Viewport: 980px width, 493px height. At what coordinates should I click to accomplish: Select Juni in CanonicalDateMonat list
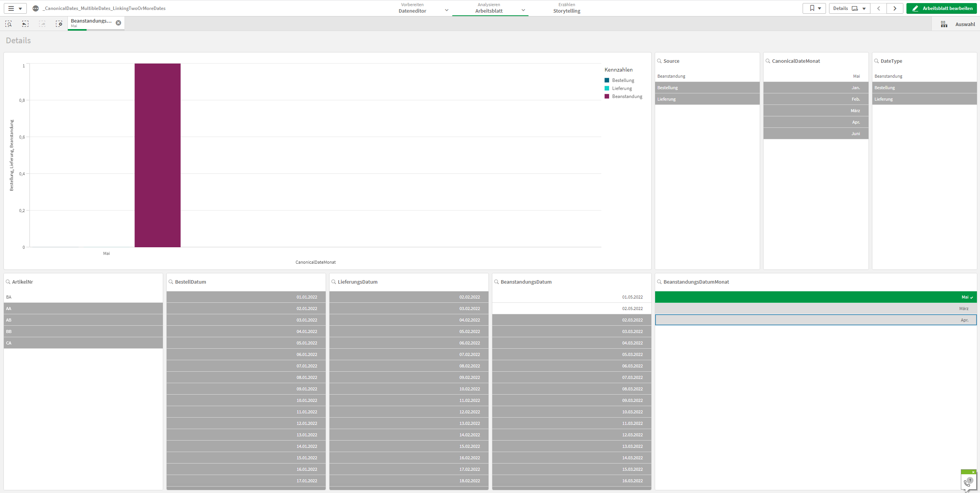click(x=816, y=134)
